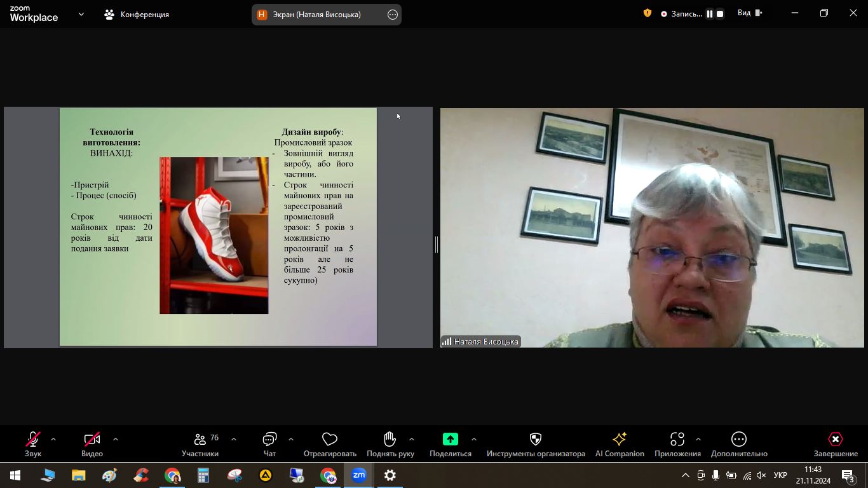Pause the meeting recording
The width and height of the screenshot is (868, 488).
tap(709, 14)
